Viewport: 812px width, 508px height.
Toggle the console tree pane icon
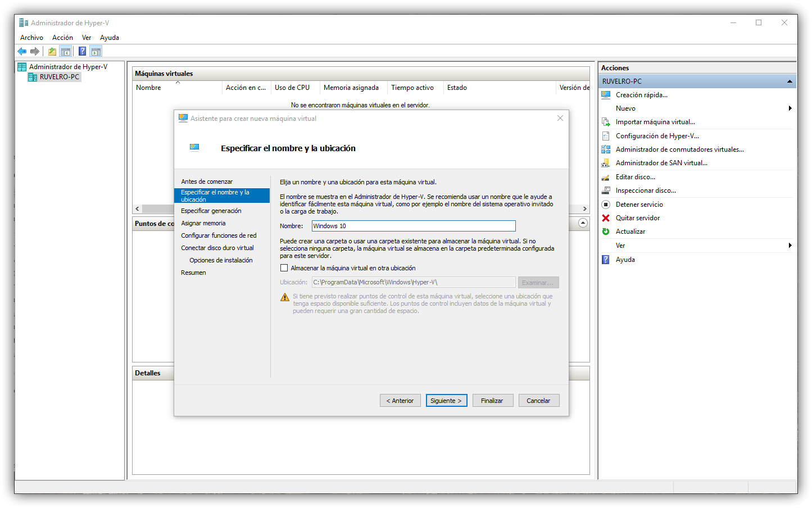click(x=66, y=52)
